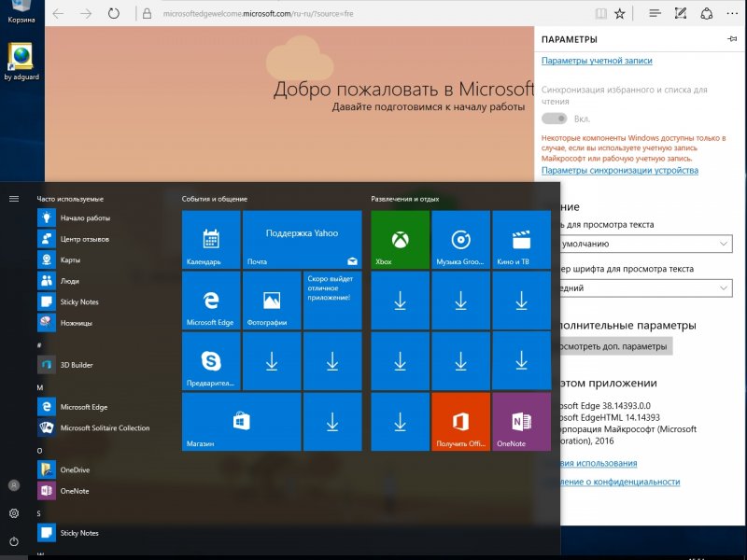This screenshot has height=560, width=747.
Task: Open the Movies & TV tile
Action: (522, 240)
